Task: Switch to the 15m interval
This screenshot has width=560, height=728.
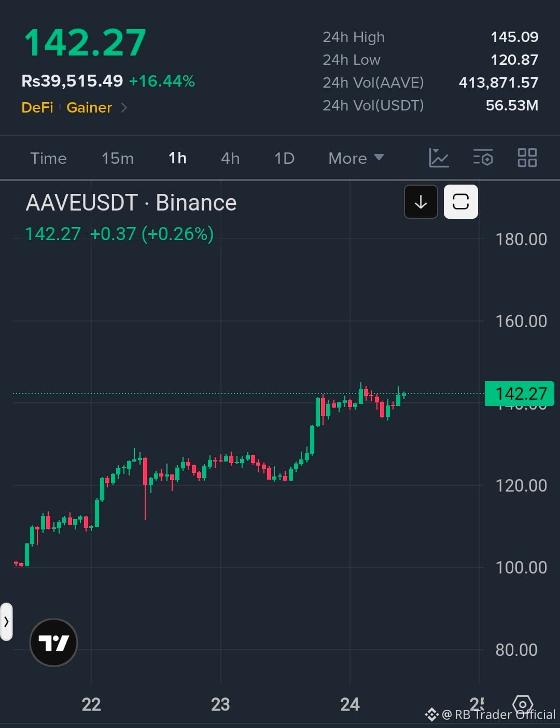Action: pos(118,158)
